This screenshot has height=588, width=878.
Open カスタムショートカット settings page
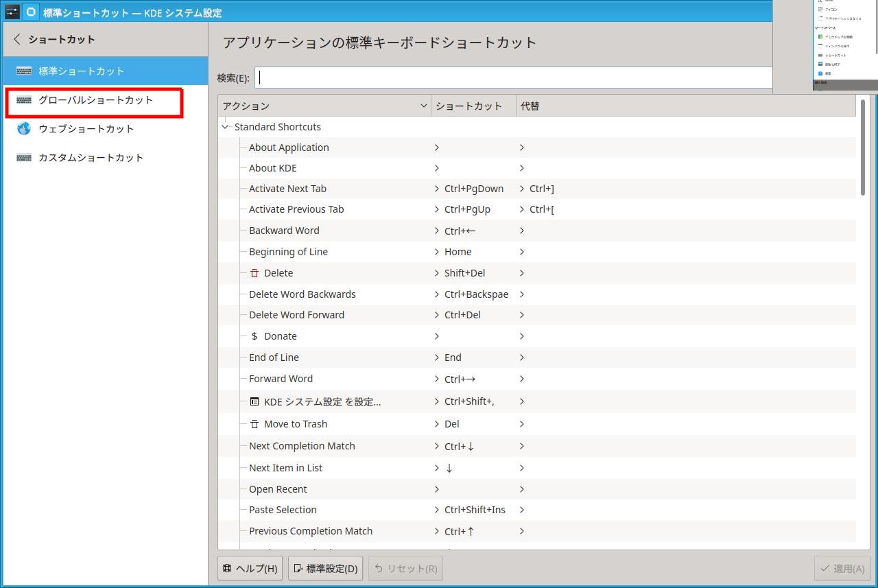tap(104, 158)
